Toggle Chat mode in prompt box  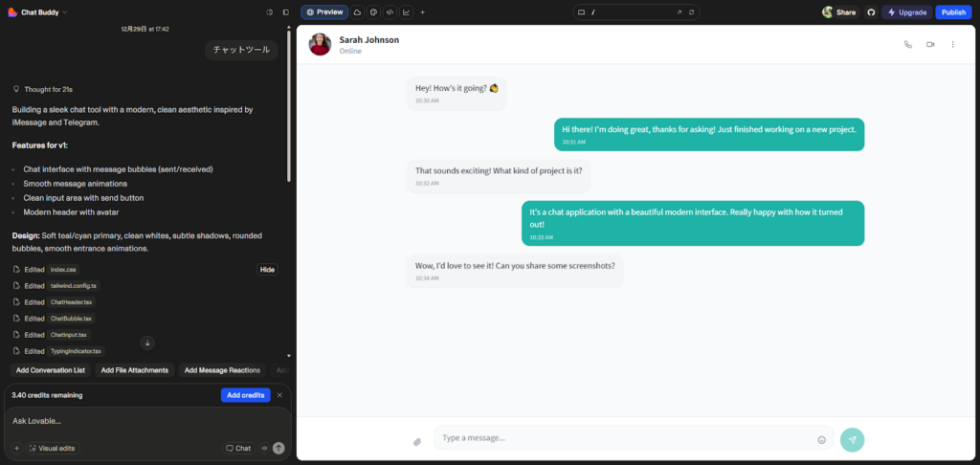(x=238, y=448)
